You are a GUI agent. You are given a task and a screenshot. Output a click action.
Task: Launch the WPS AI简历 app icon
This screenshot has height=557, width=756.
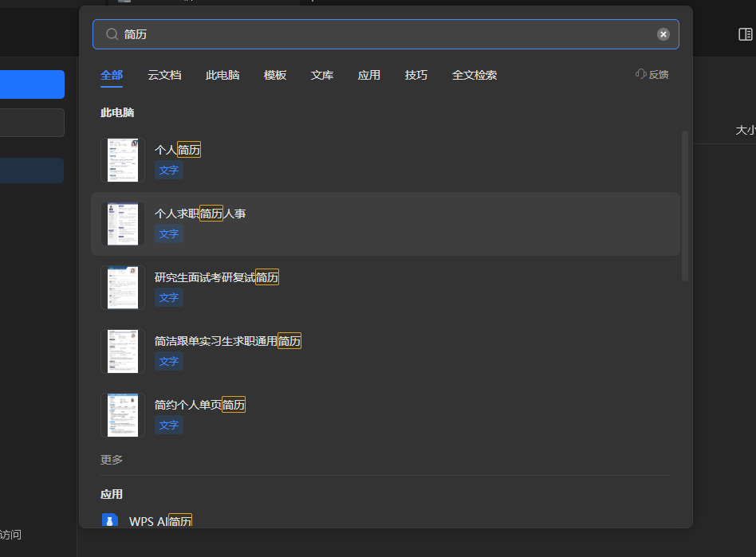(x=110, y=521)
